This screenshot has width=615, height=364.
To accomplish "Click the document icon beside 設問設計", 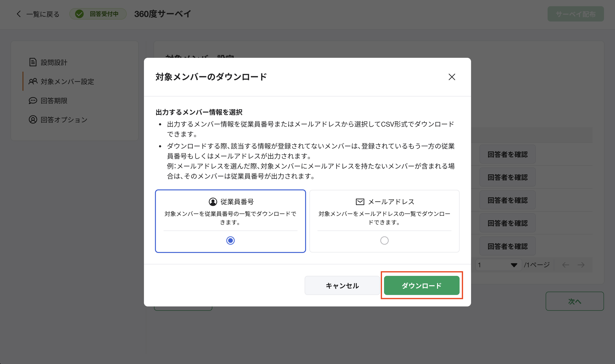I will click(33, 62).
